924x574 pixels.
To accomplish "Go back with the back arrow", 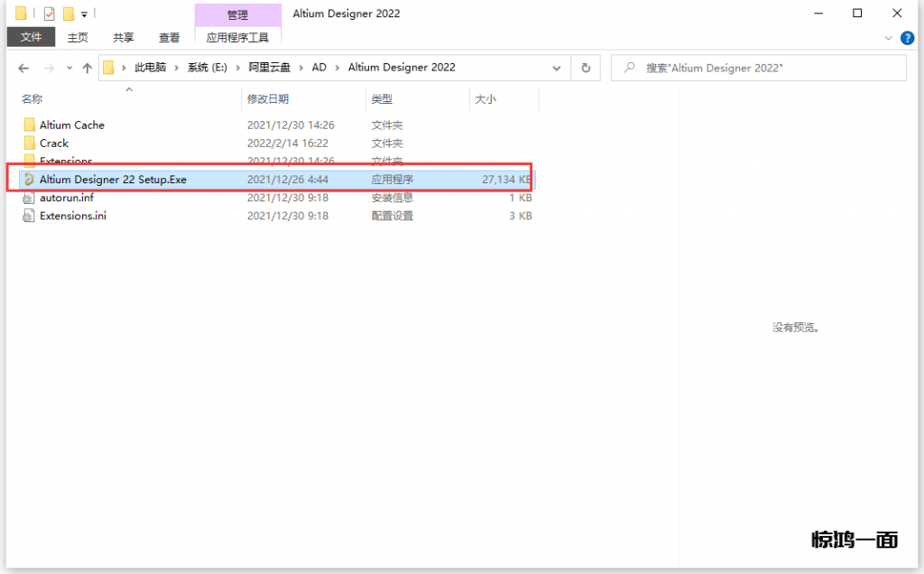I will click(x=23, y=68).
